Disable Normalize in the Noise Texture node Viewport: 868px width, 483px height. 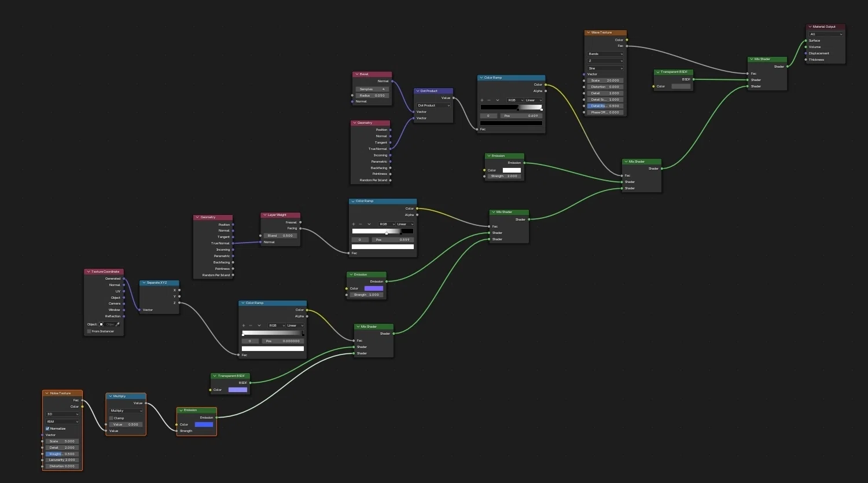(x=47, y=429)
